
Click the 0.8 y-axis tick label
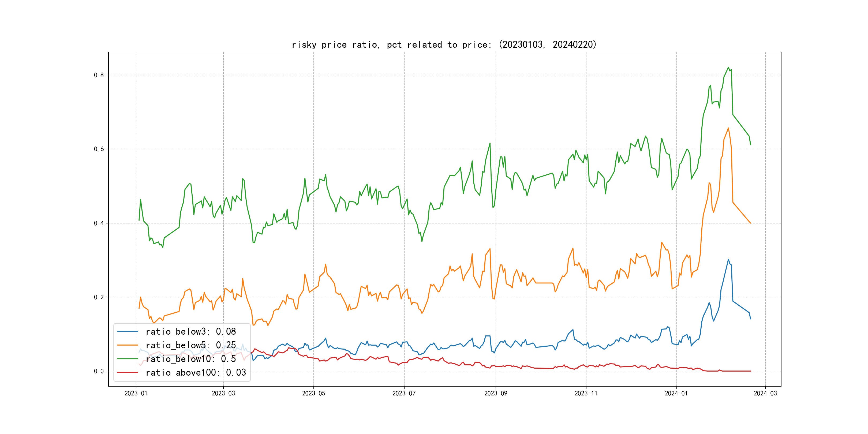[99, 75]
